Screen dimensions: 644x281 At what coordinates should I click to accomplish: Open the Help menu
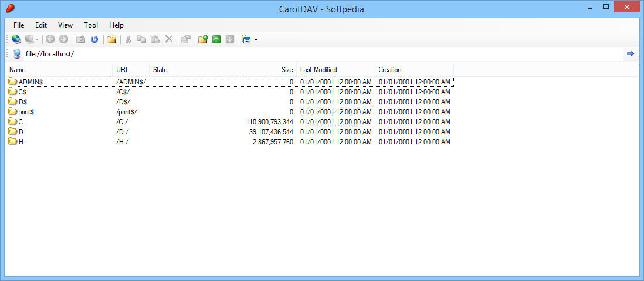[x=116, y=25]
